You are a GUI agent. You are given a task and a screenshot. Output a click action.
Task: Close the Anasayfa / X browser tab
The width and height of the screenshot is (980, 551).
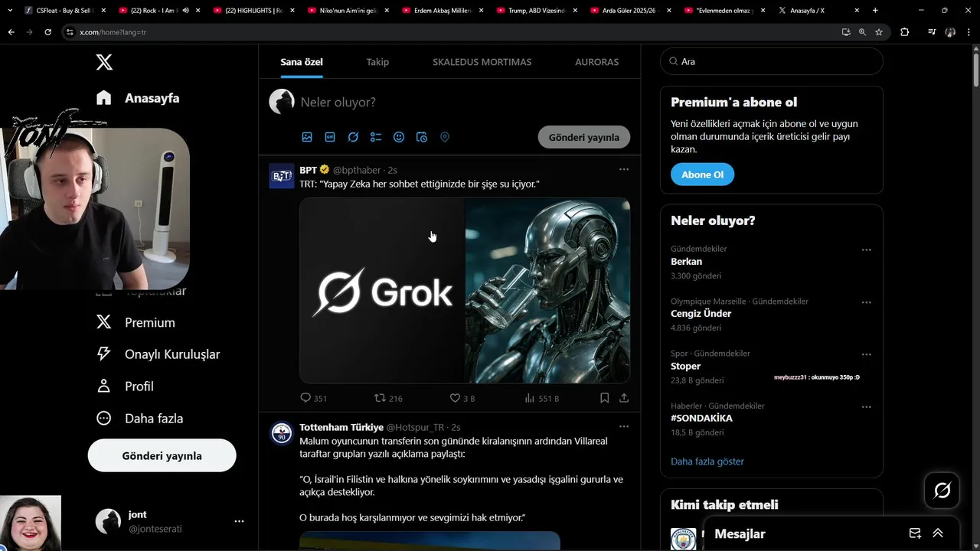click(x=857, y=11)
